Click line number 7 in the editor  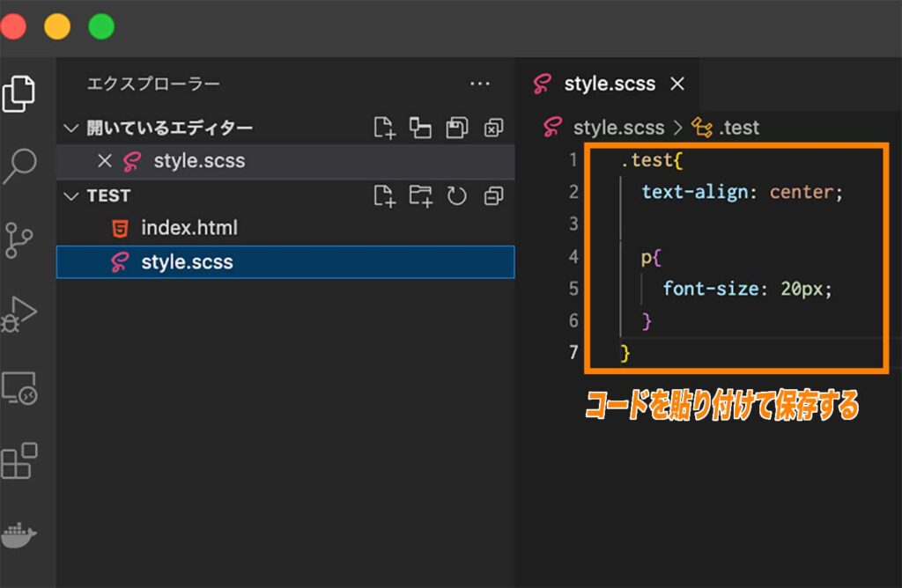(x=573, y=351)
